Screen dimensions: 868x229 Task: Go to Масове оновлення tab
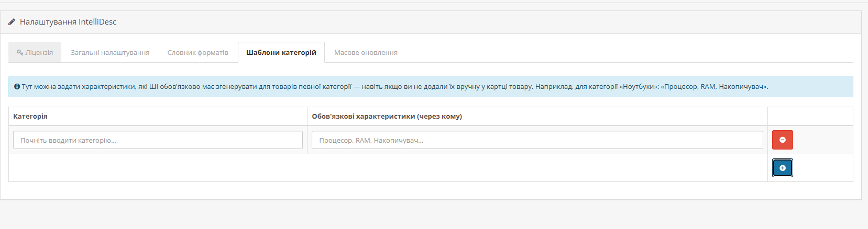pyautogui.click(x=366, y=52)
